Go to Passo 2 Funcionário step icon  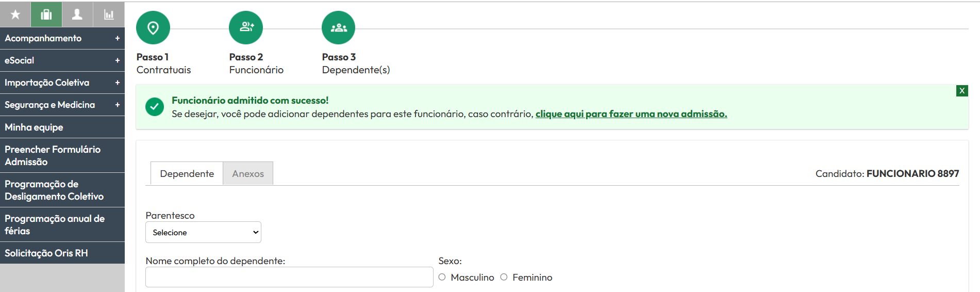[246, 28]
